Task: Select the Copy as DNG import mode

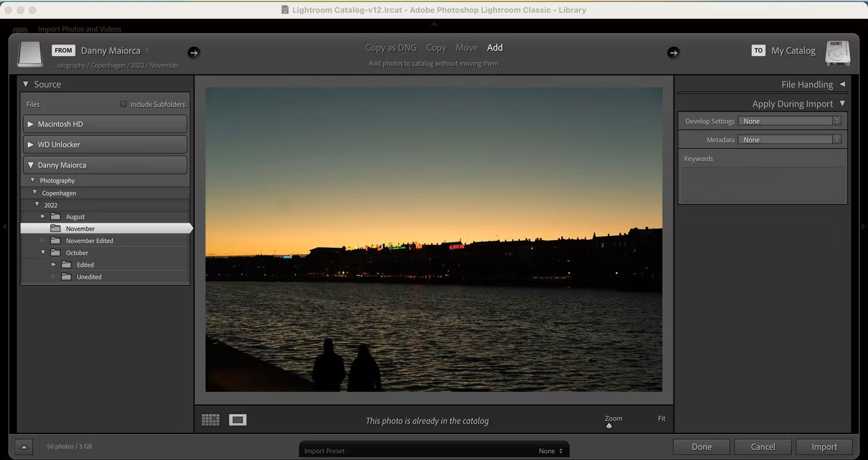Action: click(391, 47)
